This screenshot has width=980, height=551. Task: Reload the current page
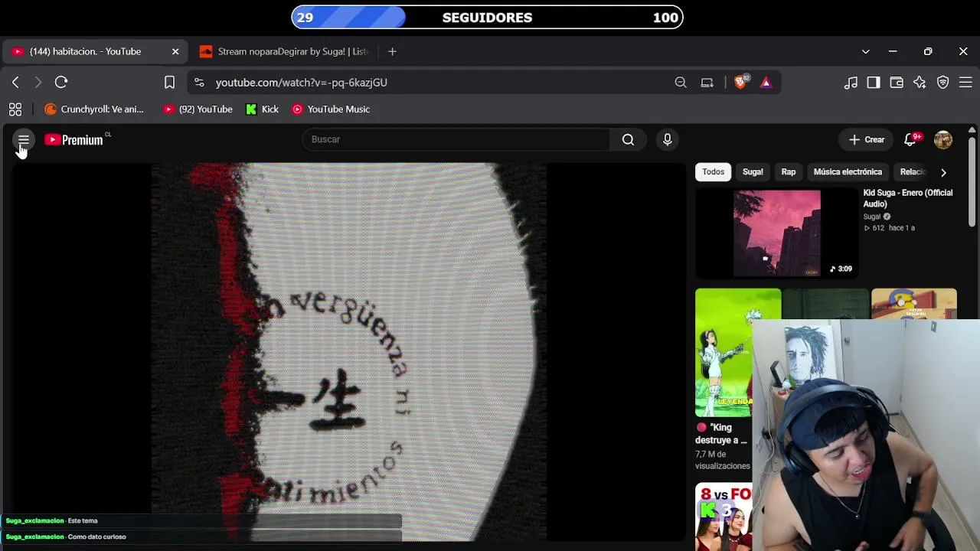coord(61,82)
